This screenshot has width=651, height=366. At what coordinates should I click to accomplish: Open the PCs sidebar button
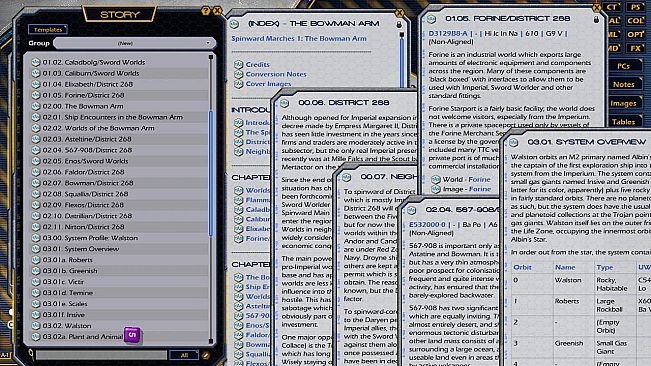[624, 66]
